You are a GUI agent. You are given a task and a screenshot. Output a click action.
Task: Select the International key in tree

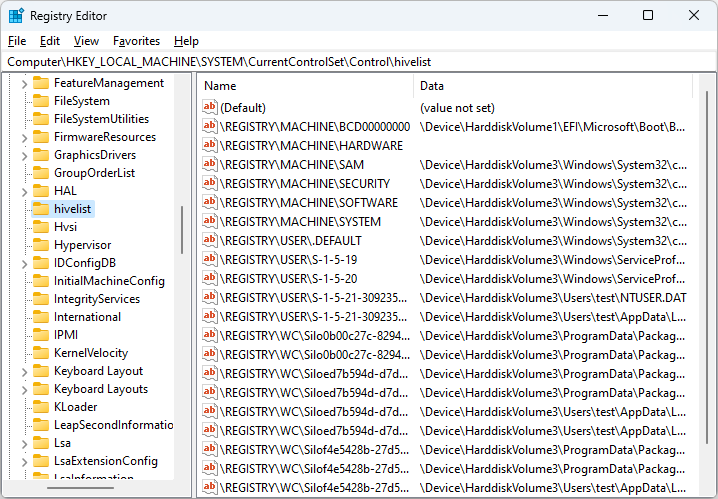pyautogui.click(x=87, y=317)
